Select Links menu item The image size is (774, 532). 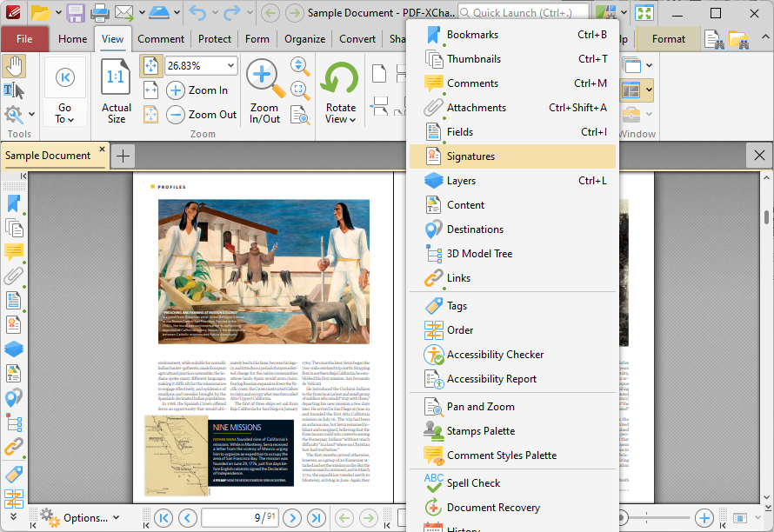[x=512, y=278]
